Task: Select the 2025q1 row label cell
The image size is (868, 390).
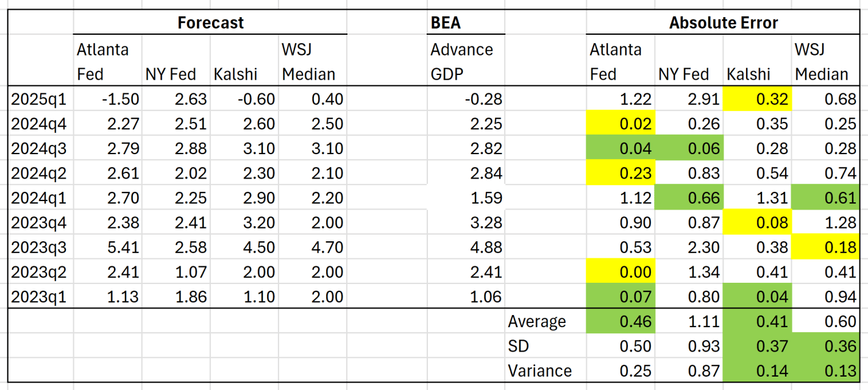Action: (x=40, y=99)
